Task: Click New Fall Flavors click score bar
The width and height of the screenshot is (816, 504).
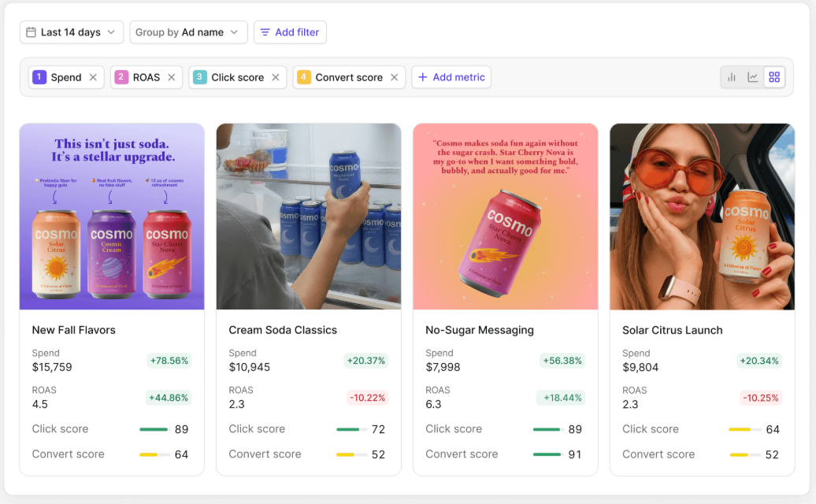Action: 154,429
